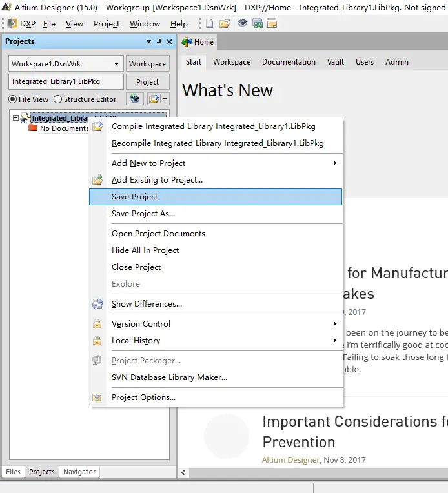Viewport: 448px width, 493px height.
Task: Collapse the Integrated_Library1 tree node
Action: pos(16,118)
